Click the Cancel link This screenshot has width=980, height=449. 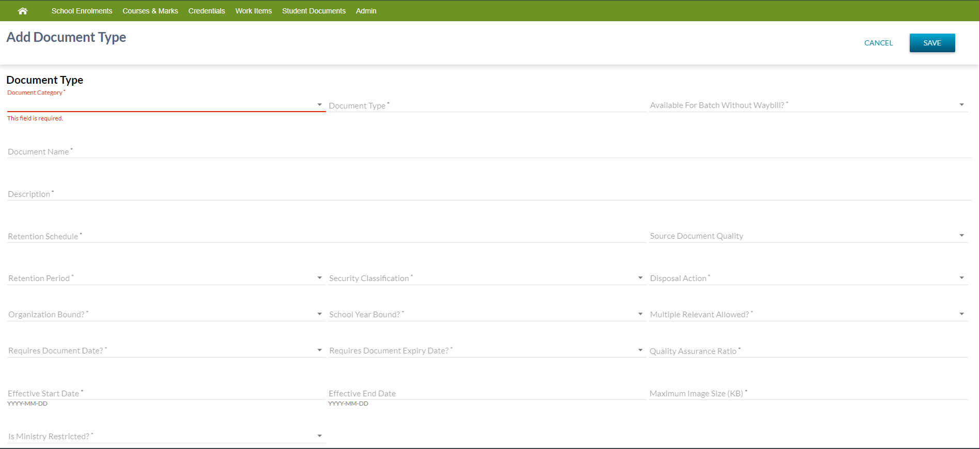tap(878, 43)
